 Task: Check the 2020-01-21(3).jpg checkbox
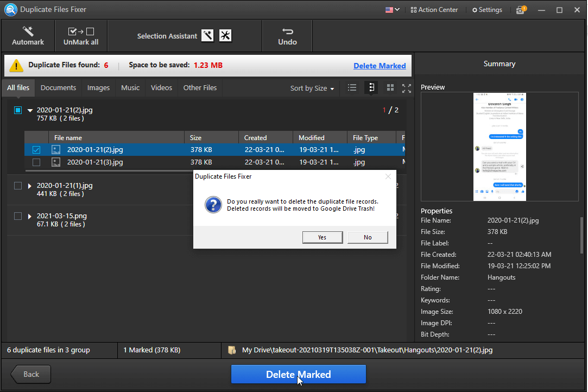36,162
